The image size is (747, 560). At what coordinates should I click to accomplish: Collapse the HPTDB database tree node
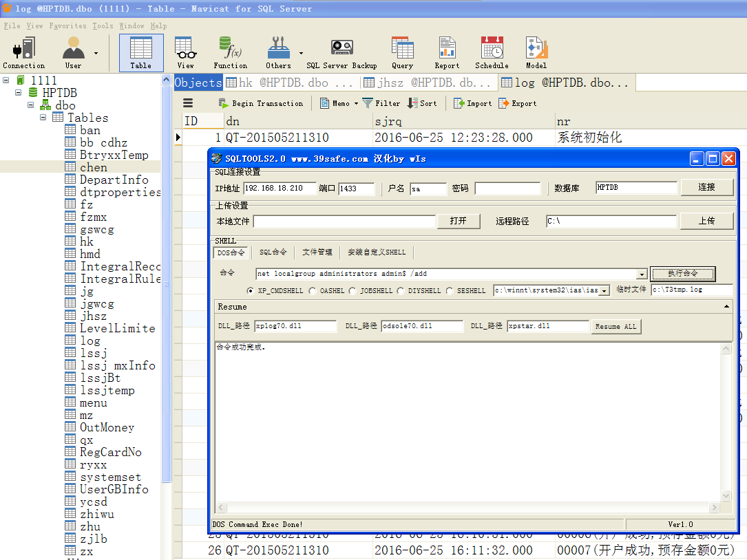pyautogui.click(x=19, y=93)
